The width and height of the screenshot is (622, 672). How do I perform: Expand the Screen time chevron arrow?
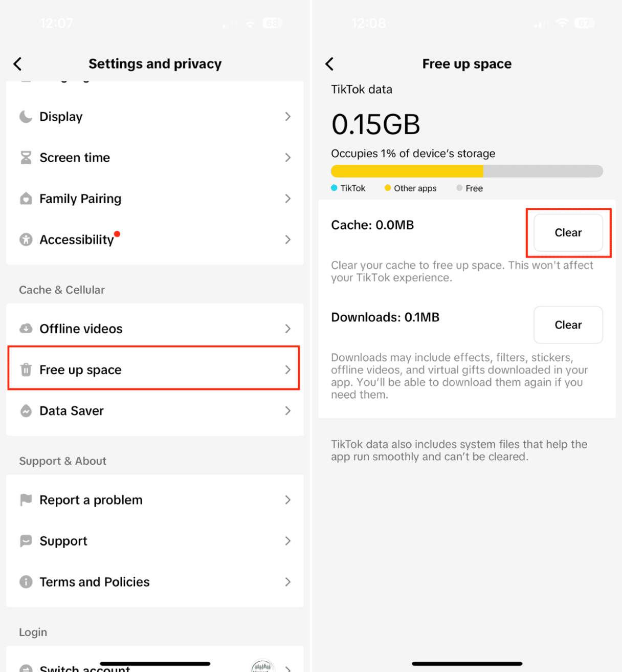click(x=288, y=158)
